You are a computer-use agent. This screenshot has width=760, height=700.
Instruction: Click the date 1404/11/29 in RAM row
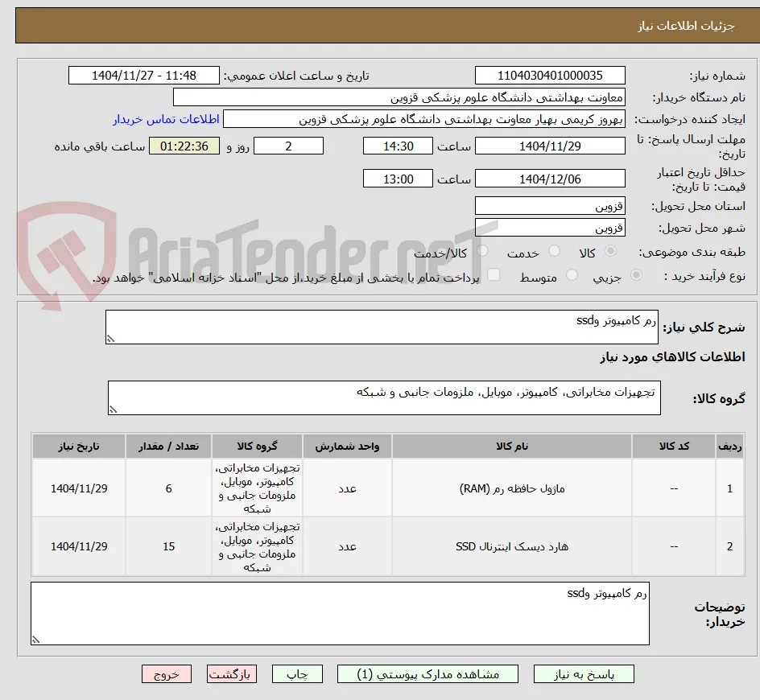(79, 488)
